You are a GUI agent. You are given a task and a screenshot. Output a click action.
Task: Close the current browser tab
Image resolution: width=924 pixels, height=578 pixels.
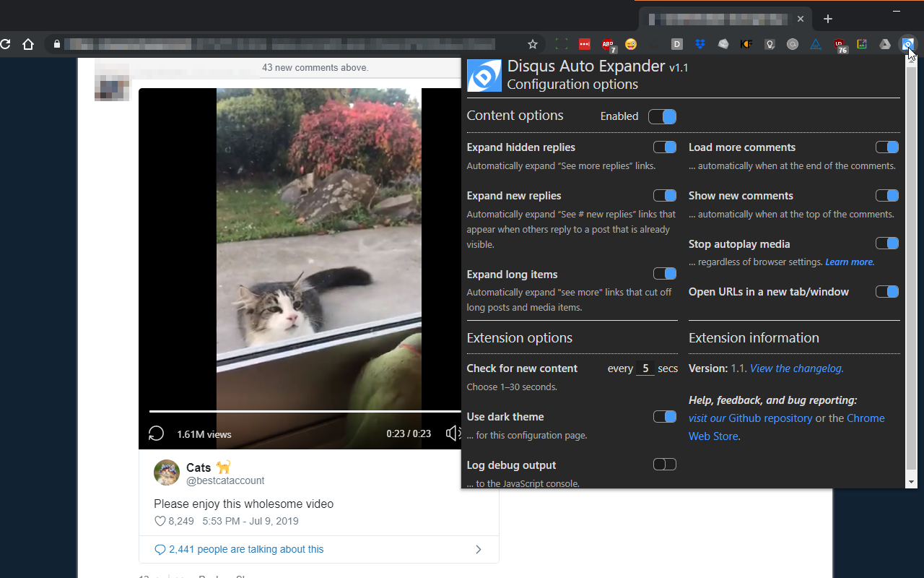pos(800,19)
